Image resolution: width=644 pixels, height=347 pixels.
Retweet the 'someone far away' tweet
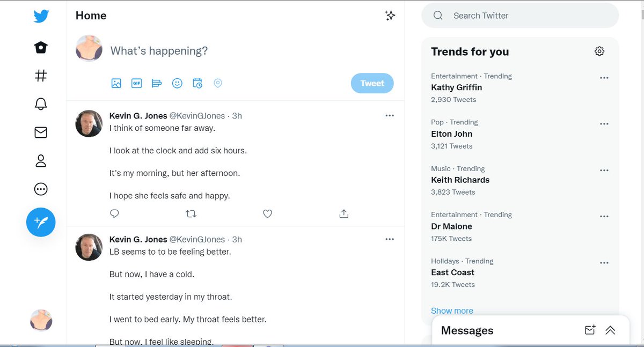click(x=191, y=213)
